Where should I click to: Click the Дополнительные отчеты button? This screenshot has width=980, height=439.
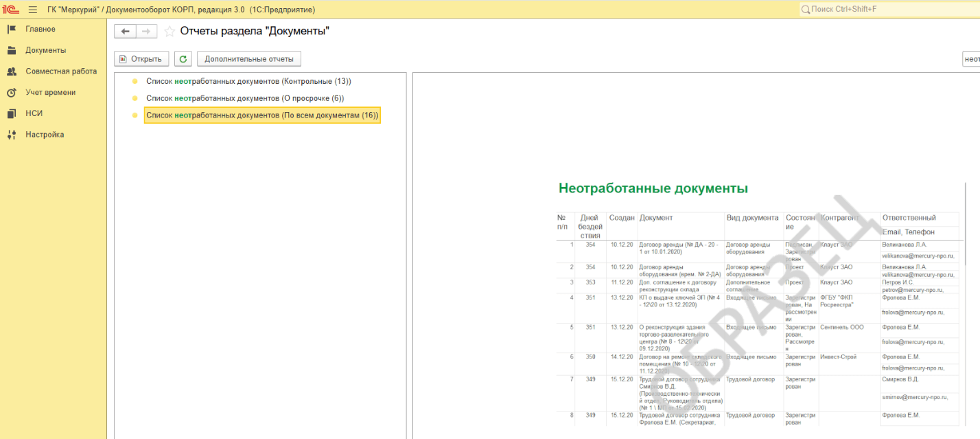[x=248, y=59]
